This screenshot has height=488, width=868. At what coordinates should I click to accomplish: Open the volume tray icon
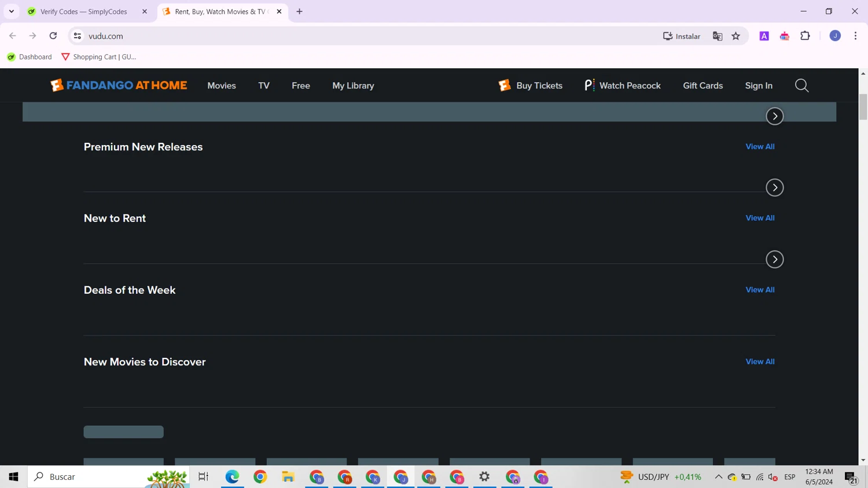[773, 477]
